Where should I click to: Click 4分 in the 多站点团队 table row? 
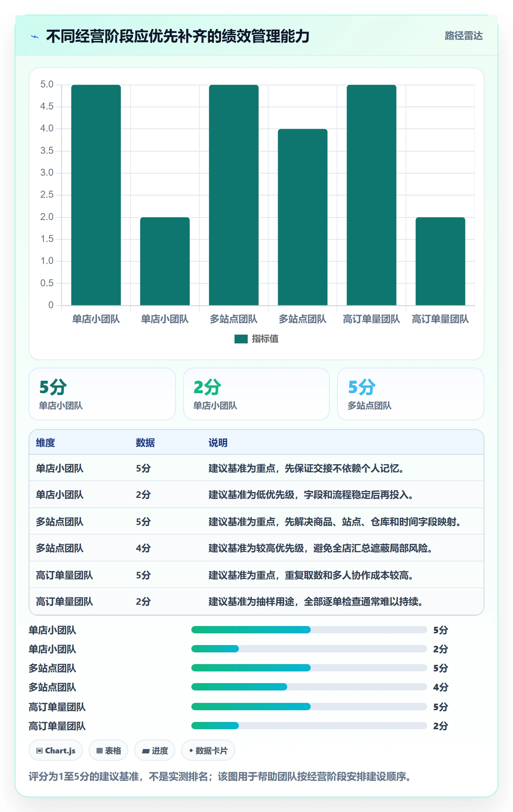pos(143,548)
